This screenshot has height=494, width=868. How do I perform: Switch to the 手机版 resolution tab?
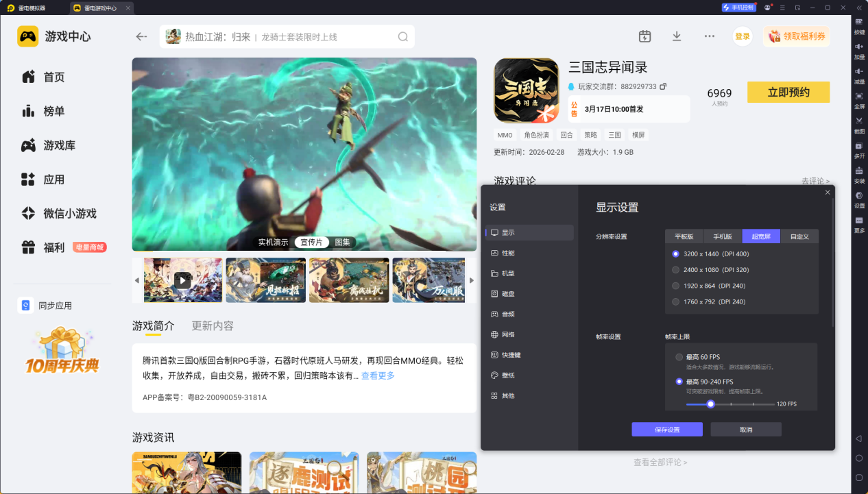pyautogui.click(x=723, y=236)
